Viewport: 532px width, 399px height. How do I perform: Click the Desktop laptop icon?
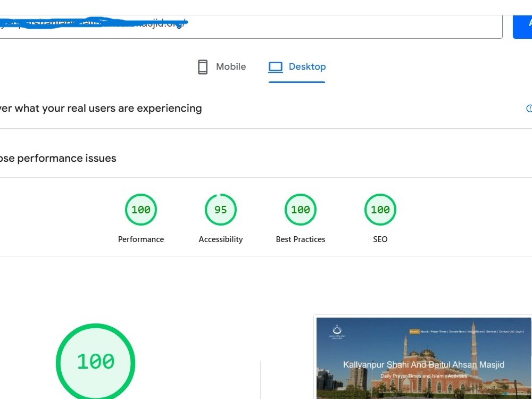coord(276,67)
